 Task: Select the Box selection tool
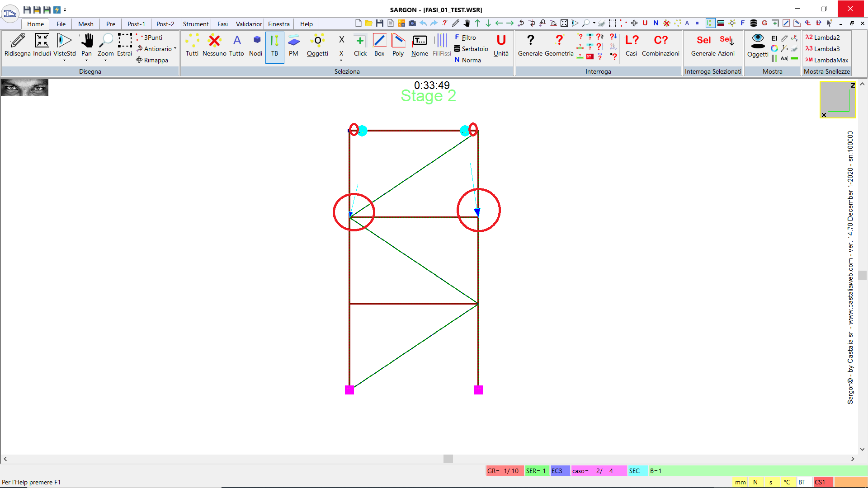379,41
